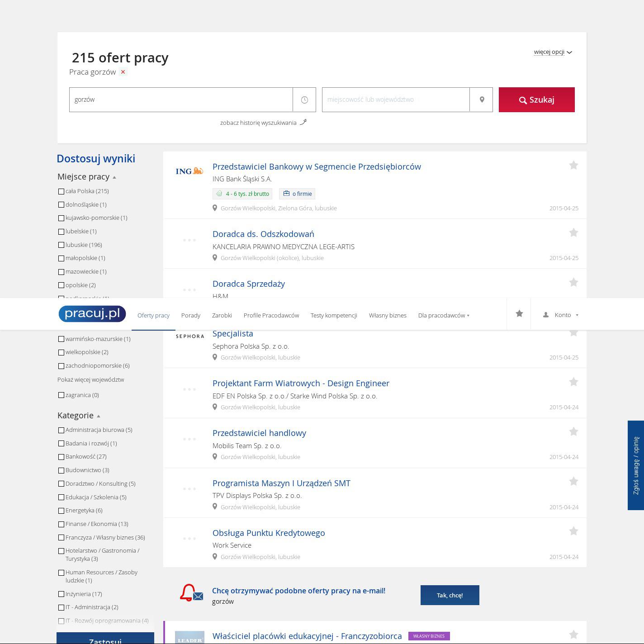The height and width of the screenshot is (644, 644).
Task: Star the Projektant Farm Wiatrowych offer
Action: click(573, 382)
